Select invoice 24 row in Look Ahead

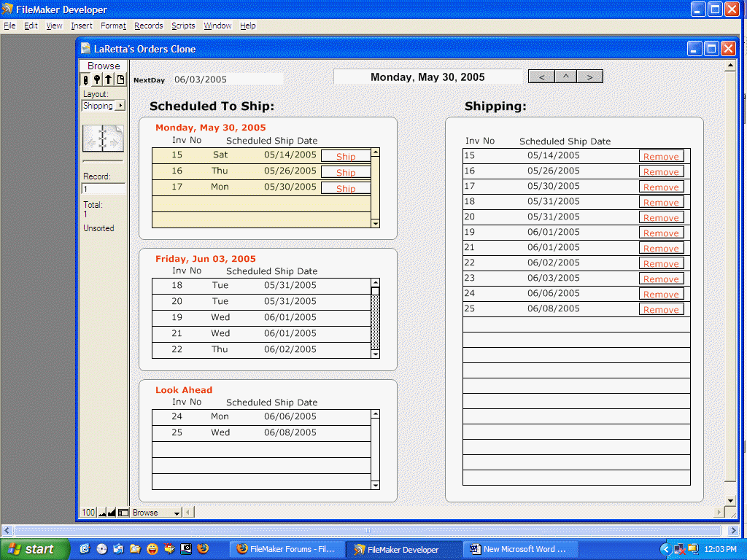(x=261, y=416)
